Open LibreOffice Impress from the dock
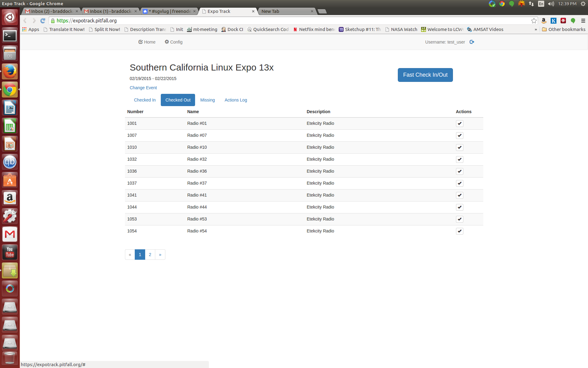The image size is (588, 368). tap(10, 144)
